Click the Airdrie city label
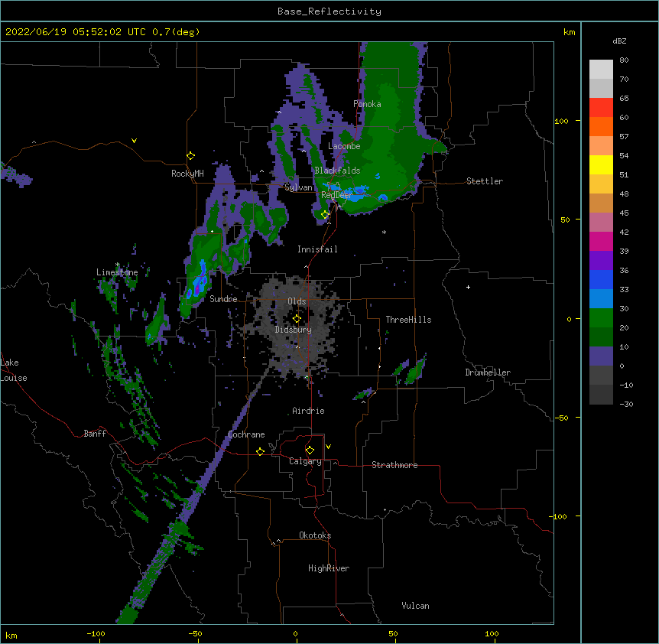 click(x=308, y=411)
